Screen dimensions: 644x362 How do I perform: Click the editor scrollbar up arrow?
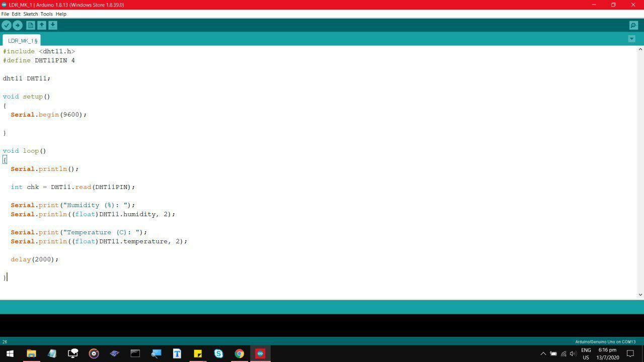click(640, 49)
